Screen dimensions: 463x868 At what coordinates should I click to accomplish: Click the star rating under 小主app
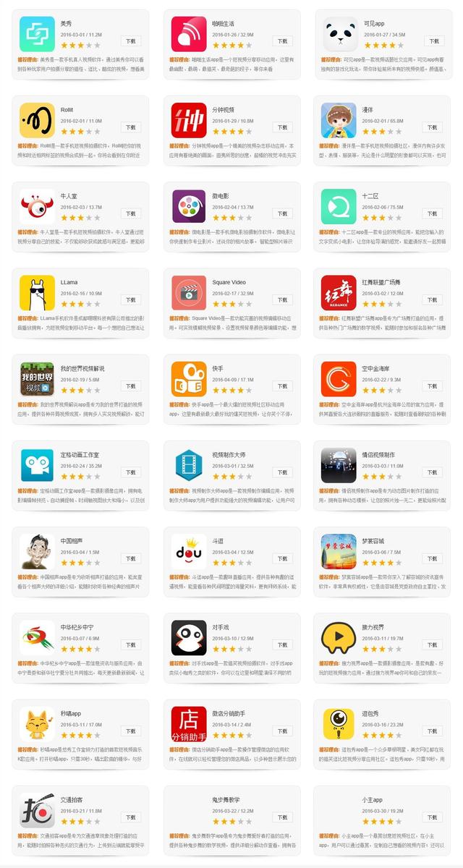tap(378, 822)
